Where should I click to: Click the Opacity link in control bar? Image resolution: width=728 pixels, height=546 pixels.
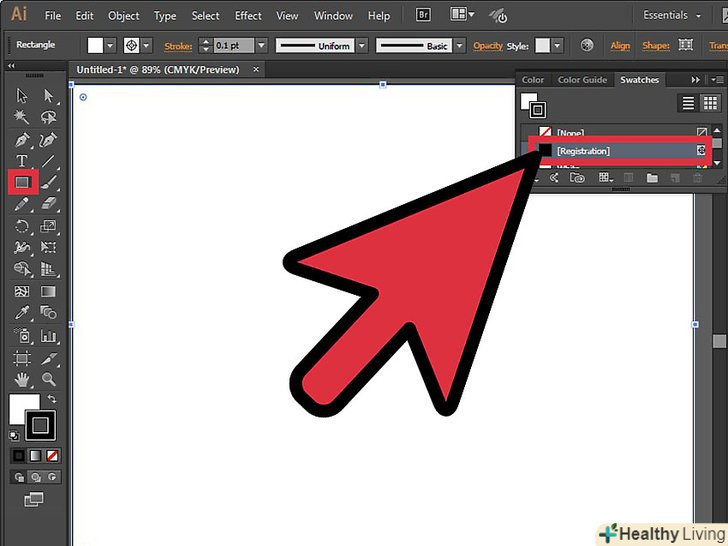(x=488, y=46)
